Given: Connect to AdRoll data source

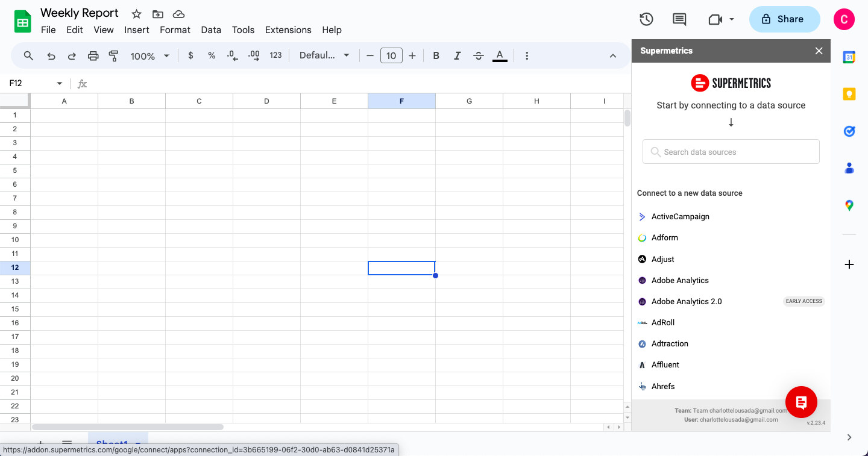Looking at the screenshot, I should (x=662, y=322).
